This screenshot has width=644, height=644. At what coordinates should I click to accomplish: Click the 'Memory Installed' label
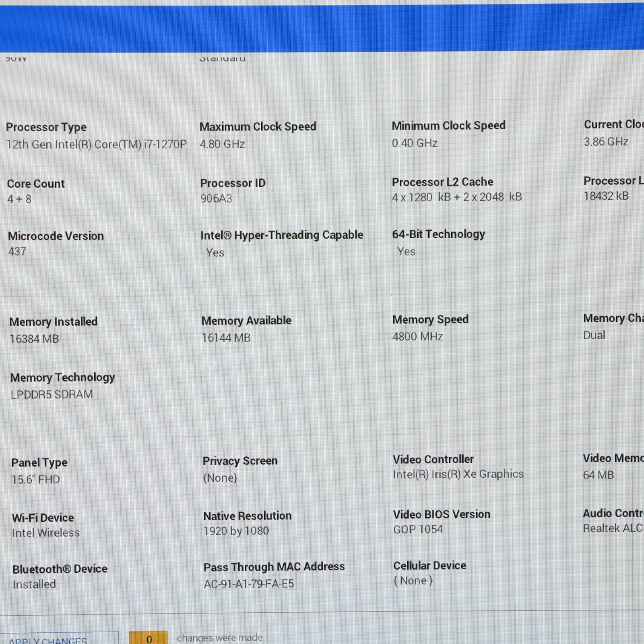point(54,322)
